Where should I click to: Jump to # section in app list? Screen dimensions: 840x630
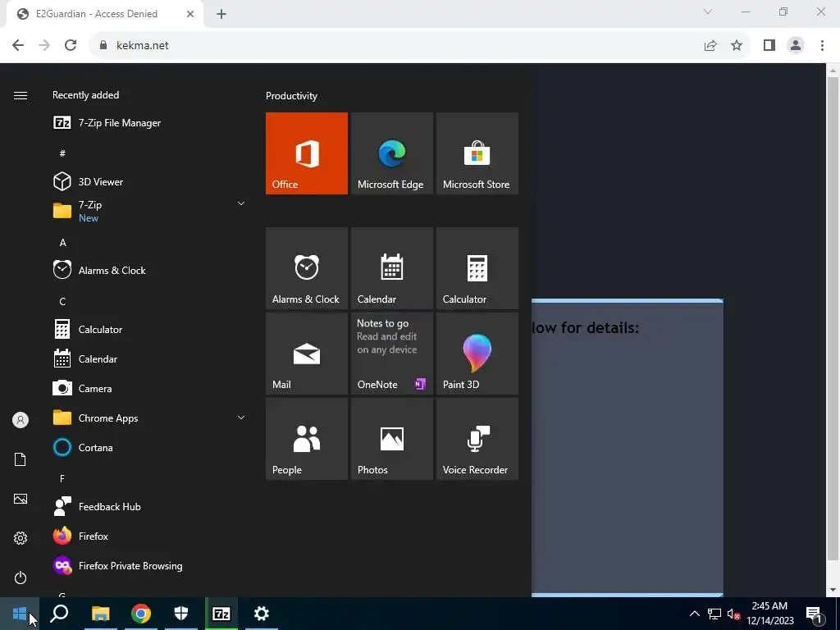click(x=62, y=153)
